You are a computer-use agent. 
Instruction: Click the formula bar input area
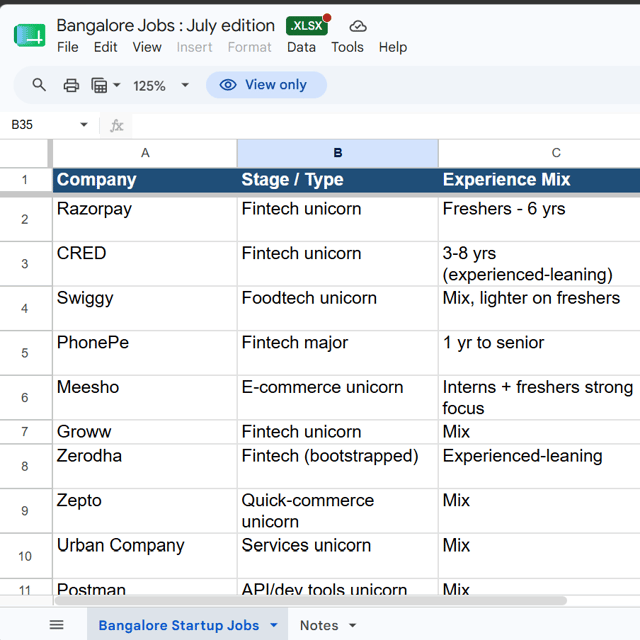[x=384, y=125]
